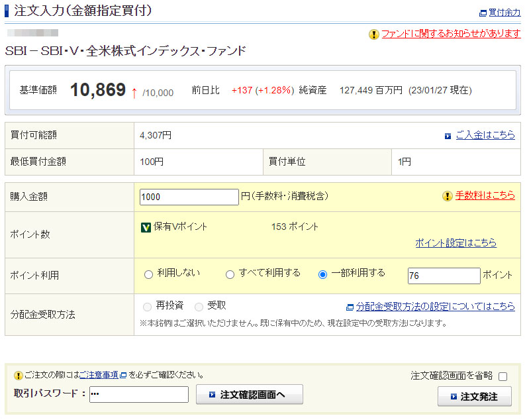Select the 利用しない radio button
The width and height of the screenshot is (527, 420).
click(148, 274)
